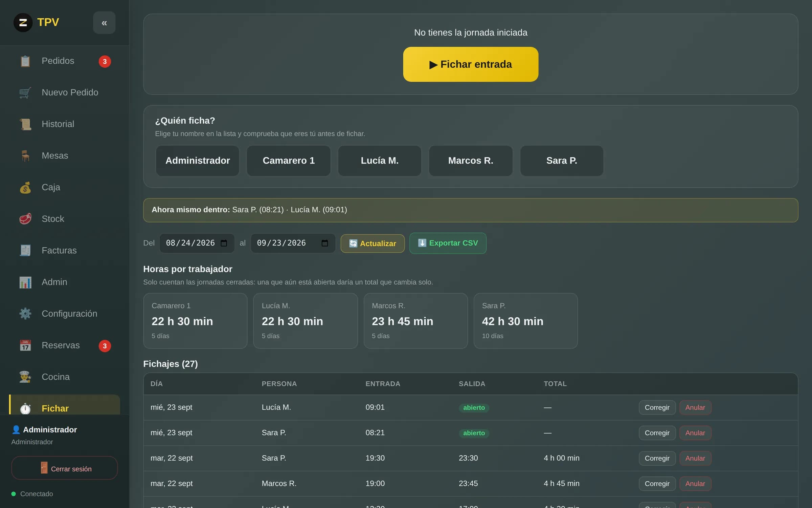812x508 pixels.
Task: Open the calendar picker for the start date
Action: click(x=224, y=243)
